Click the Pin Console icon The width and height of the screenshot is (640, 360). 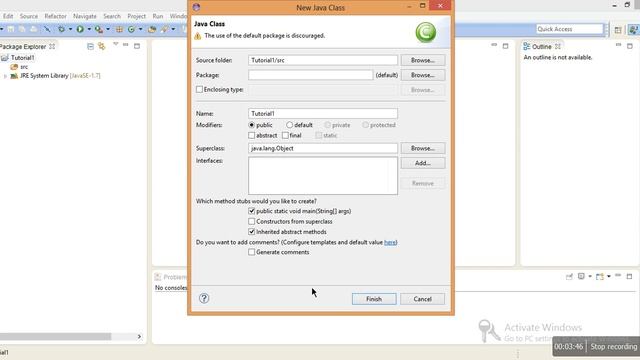point(569,277)
